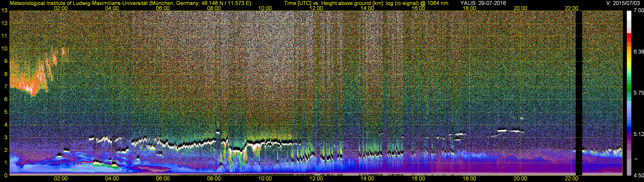The height and width of the screenshot is (182, 644).
Task: Select the 12:00 tick on the top time axis
Action: point(316,8)
